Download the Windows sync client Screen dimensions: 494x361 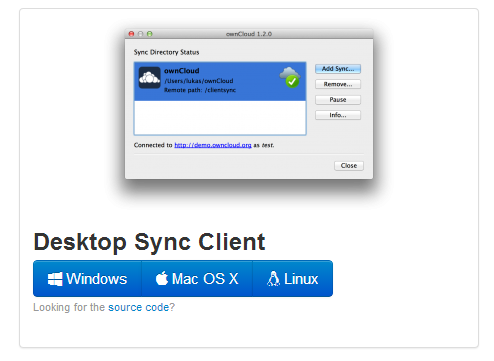point(87,279)
